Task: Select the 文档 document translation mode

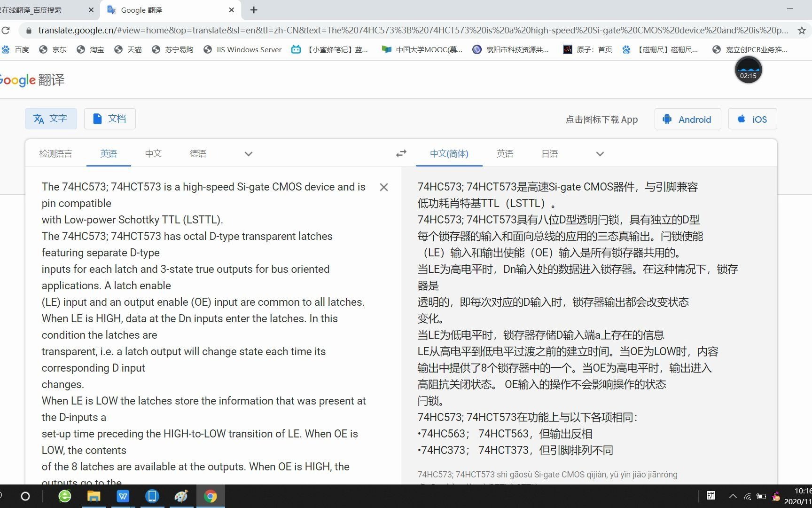Action: coord(109,119)
